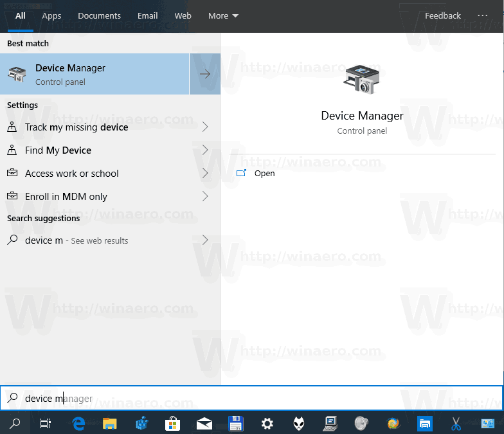This screenshot has height=434, width=504.
Task: Open the More dropdown menu
Action: 223,15
